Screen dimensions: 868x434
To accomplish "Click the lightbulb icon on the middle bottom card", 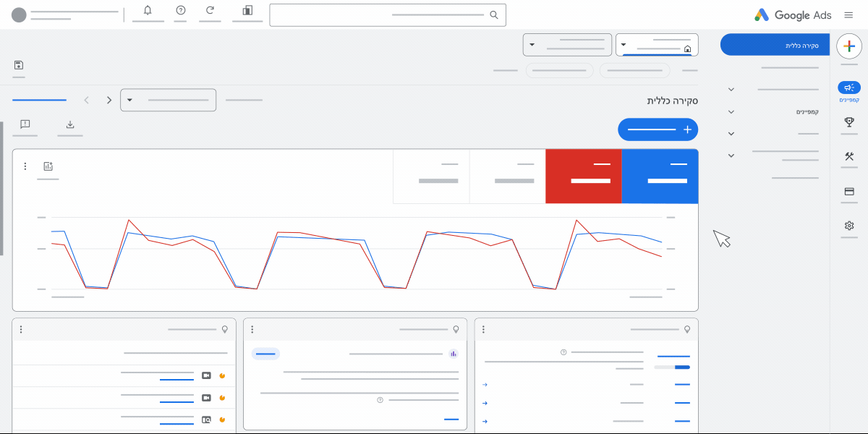I will click(456, 329).
